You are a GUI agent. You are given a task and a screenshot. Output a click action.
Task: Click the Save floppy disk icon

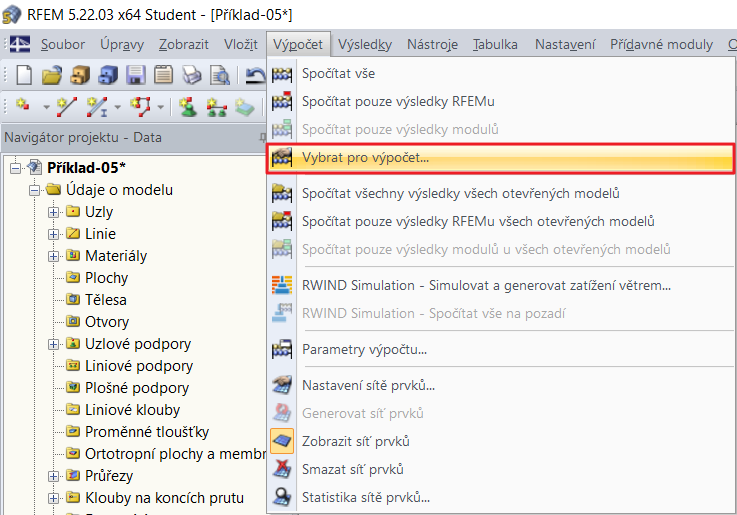point(136,74)
